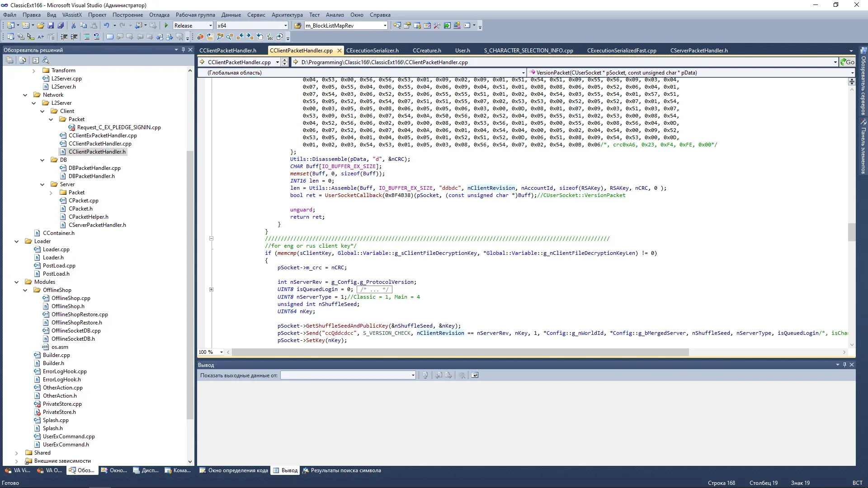
Task: Open the Debug menu labeled Отладка
Action: coord(159,15)
